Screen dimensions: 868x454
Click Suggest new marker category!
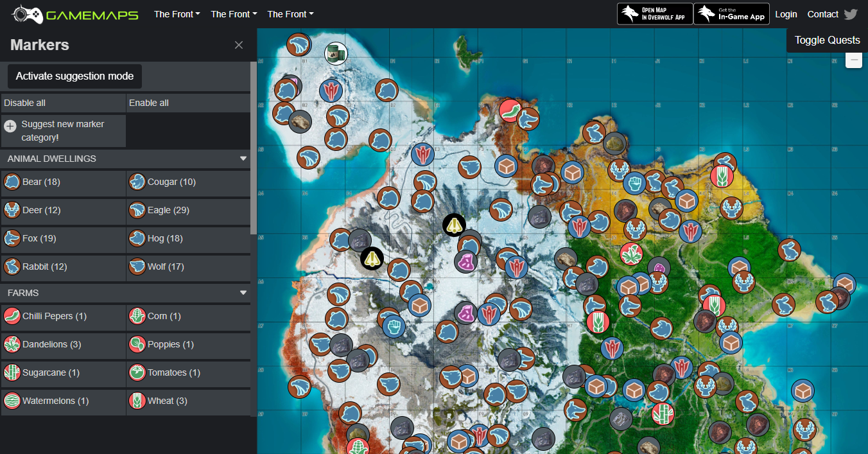(x=64, y=131)
